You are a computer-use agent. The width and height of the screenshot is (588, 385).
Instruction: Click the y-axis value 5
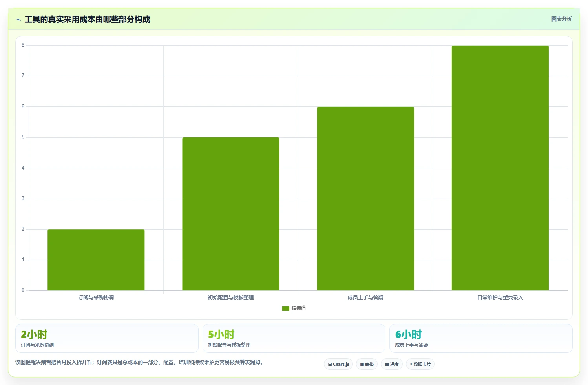23,137
